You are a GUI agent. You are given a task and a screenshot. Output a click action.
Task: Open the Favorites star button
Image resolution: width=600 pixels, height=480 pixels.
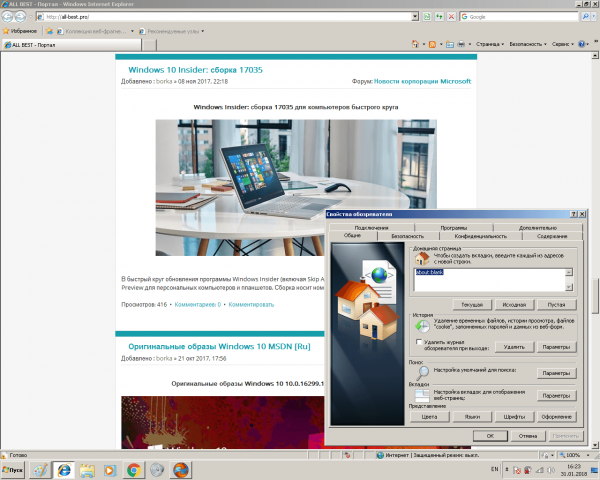pyautogui.click(x=20, y=31)
